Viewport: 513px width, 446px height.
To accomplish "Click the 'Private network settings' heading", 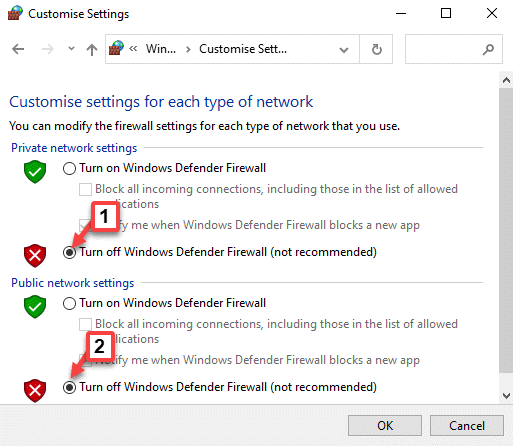I will tap(74, 148).
